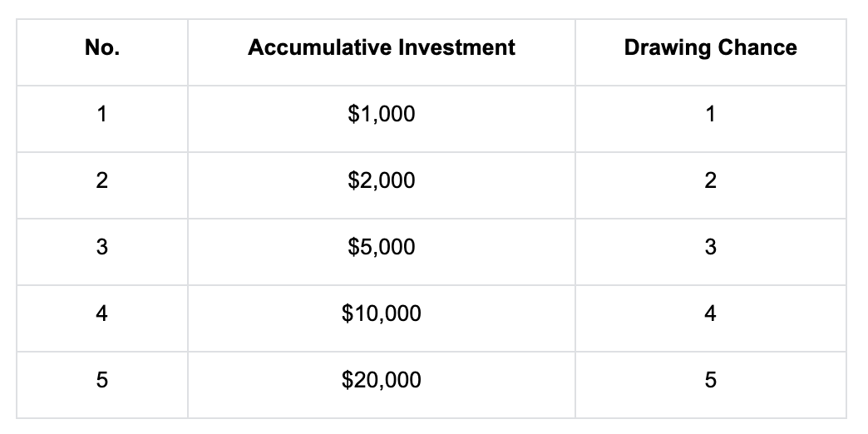Screen dimensions: 868x434
Task: Click Drawing Chance value 2
Action: coord(710,181)
